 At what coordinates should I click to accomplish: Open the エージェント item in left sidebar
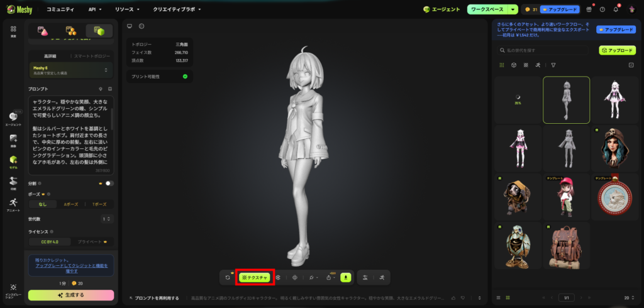pos(13,119)
